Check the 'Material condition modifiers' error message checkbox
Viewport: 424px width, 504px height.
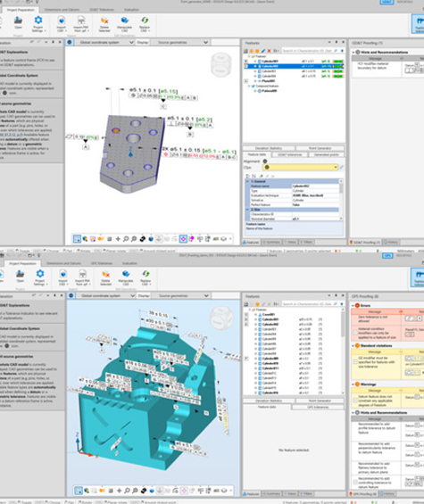[355, 333]
